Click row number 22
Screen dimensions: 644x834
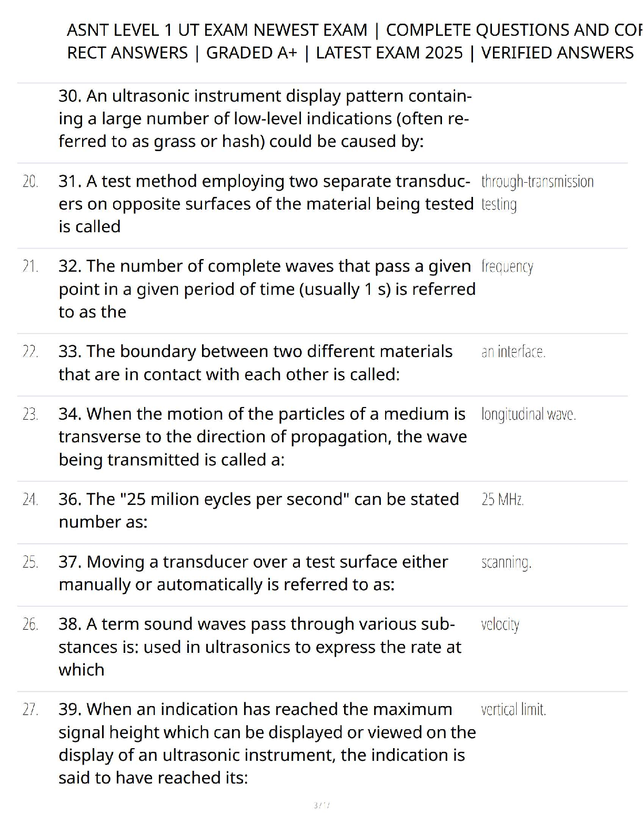[31, 352]
